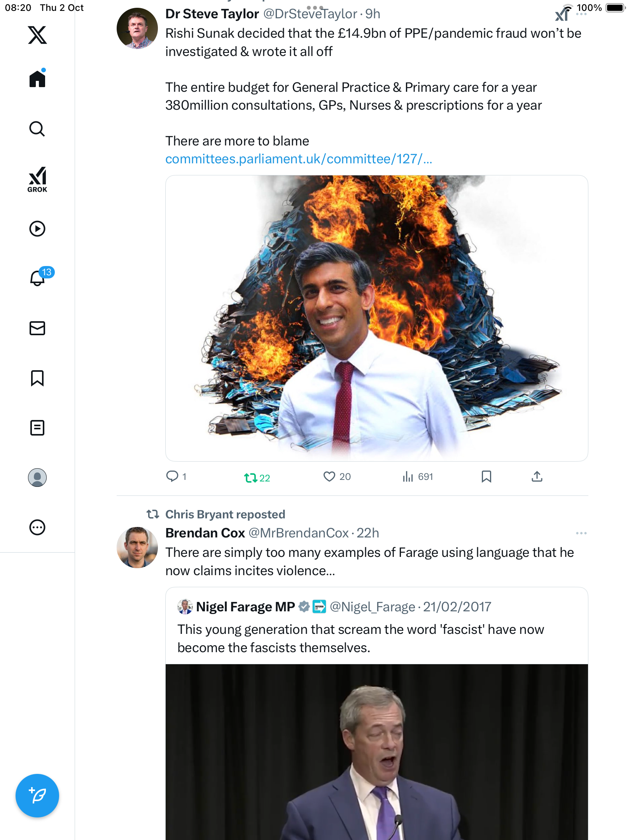This screenshot has width=630, height=840.
Task: Go to Home feed icon
Action: pyautogui.click(x=37, y=79)
